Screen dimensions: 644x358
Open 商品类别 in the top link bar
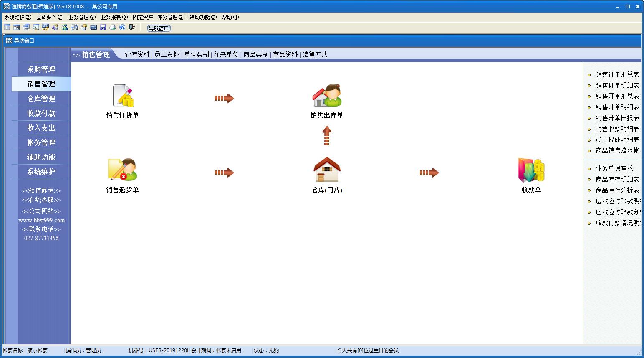coord(256,54)
